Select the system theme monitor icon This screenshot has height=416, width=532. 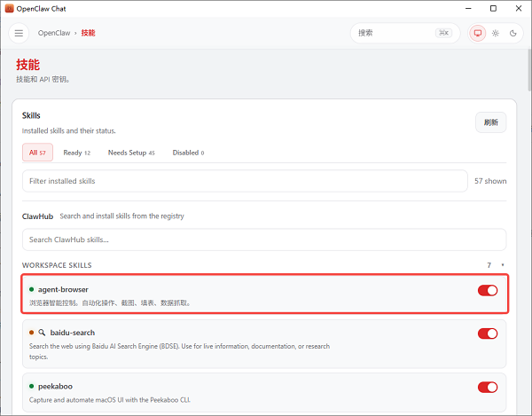(x=478, y=33)
